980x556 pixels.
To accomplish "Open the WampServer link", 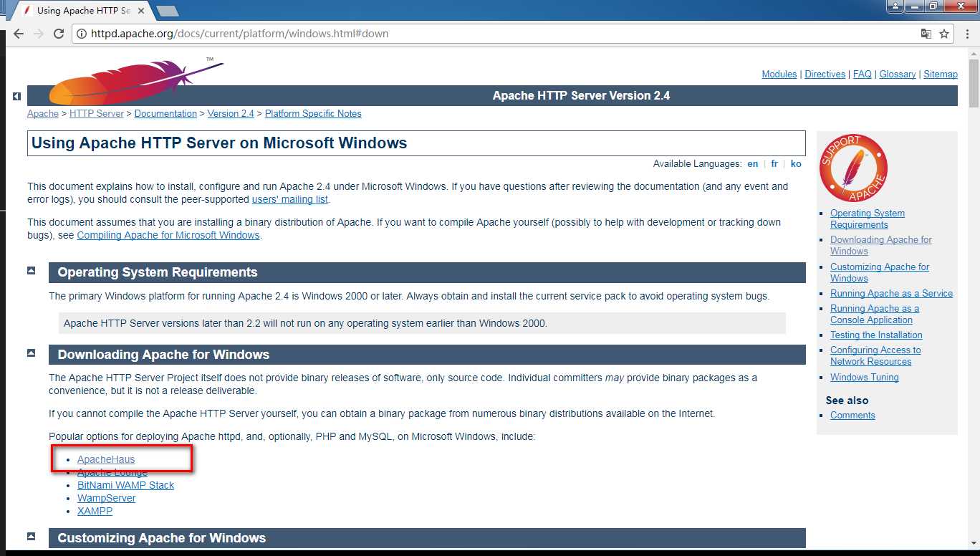I will pyautogui.click(x=106, y=499).
